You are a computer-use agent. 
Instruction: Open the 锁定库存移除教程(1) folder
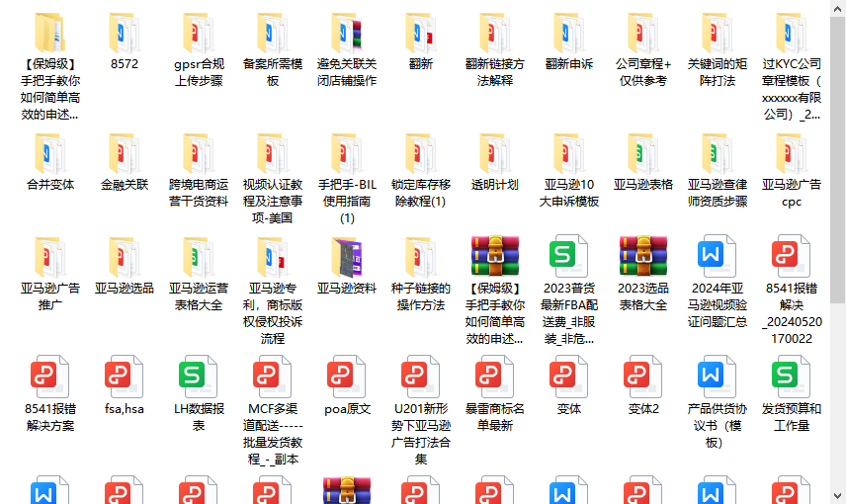[421, 154]
